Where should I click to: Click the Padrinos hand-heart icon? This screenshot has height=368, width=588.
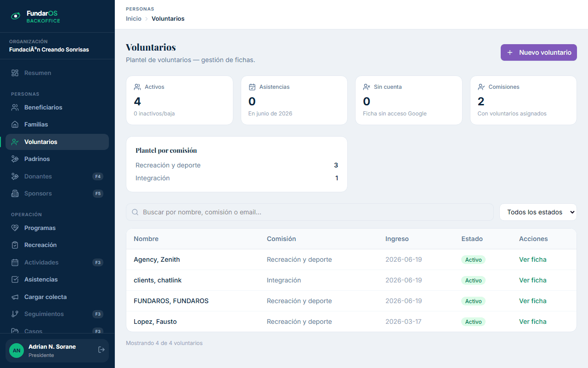click(15, 159)
